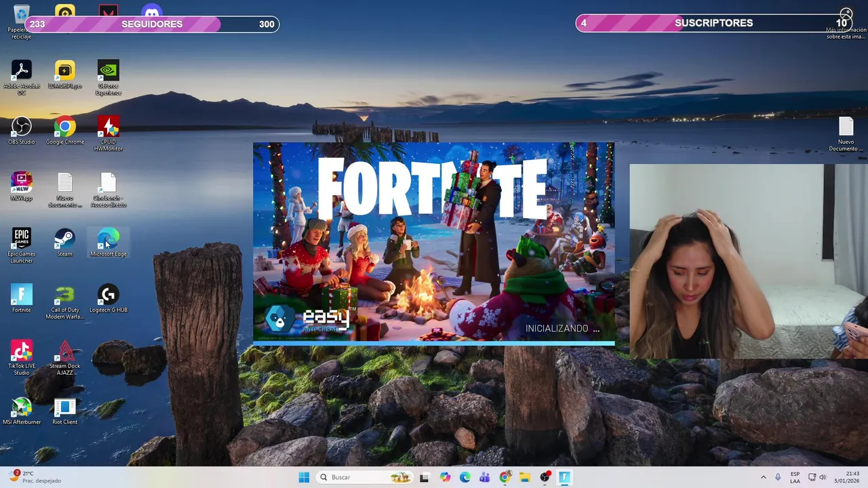Switch to the Fortnite taskbar window
This screenshot has width=868, height=488.
point(564,477)
